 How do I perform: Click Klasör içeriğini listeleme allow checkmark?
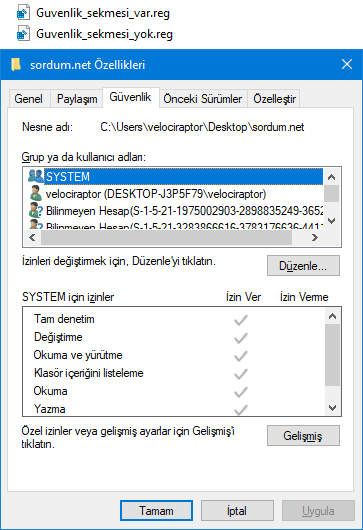(x=241, y=374)
